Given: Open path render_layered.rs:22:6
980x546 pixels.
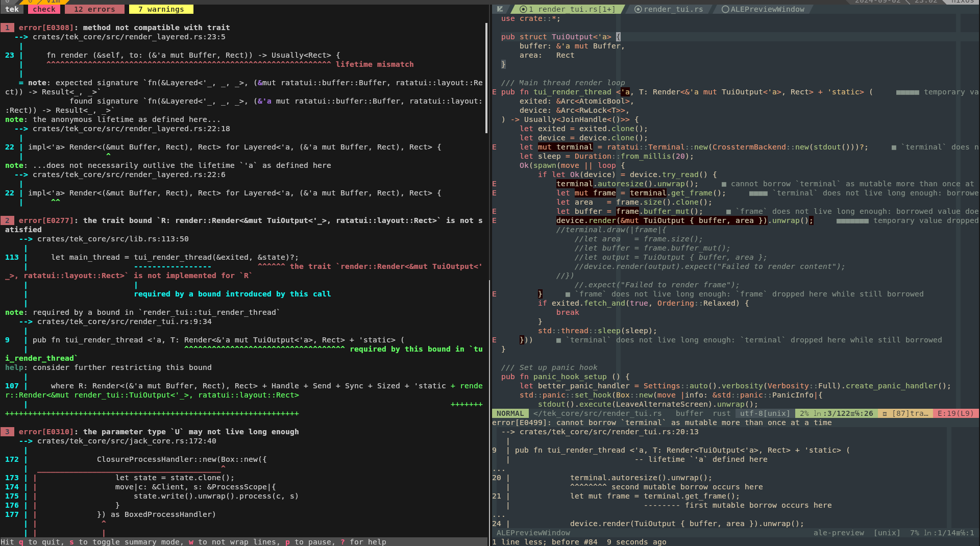Looking at the screenshot, I should tap(129, 175).
